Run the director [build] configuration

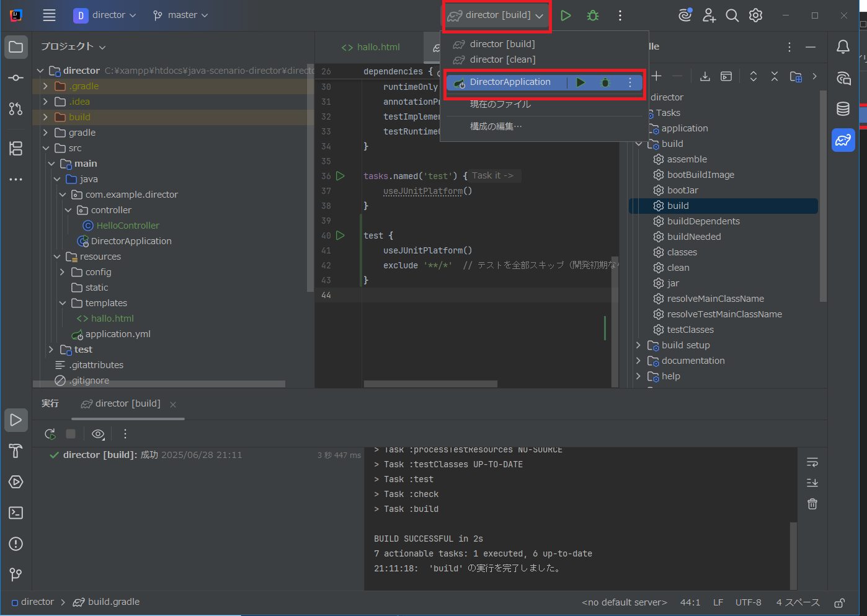coord(566,15)
